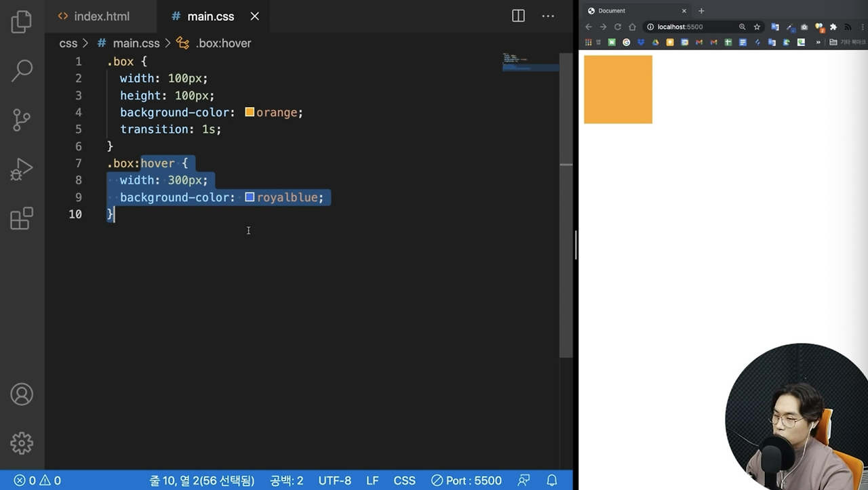Image resolution: width=868 pixels, height=490 pixels.
Task: Open the feedback icon in the status bar
Action: [524, 481]
